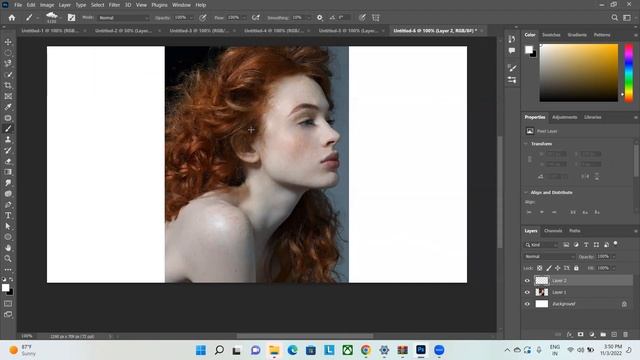640x360 pixels.
Task: Toggle lock transparent pixels
Action: point(540,268)
